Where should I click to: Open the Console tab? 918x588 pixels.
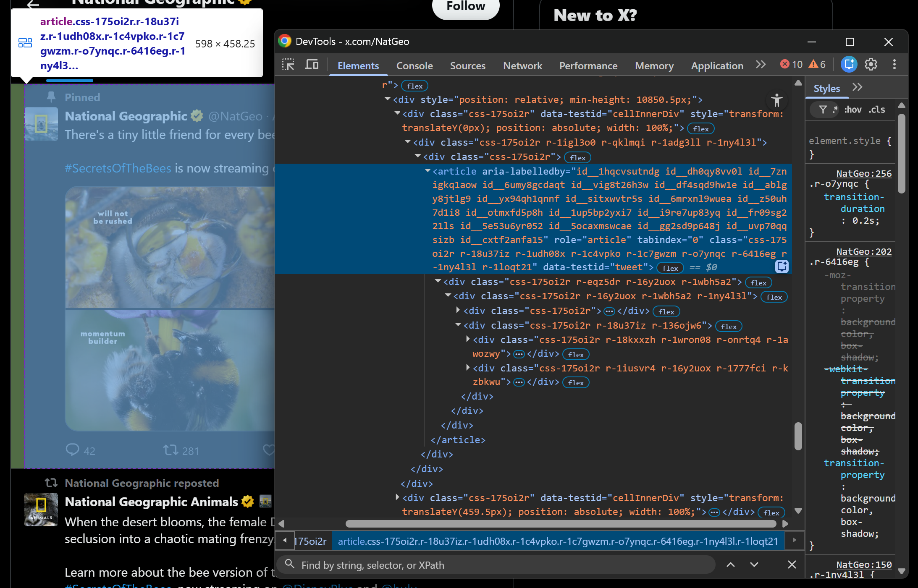(x=414, y=65)
